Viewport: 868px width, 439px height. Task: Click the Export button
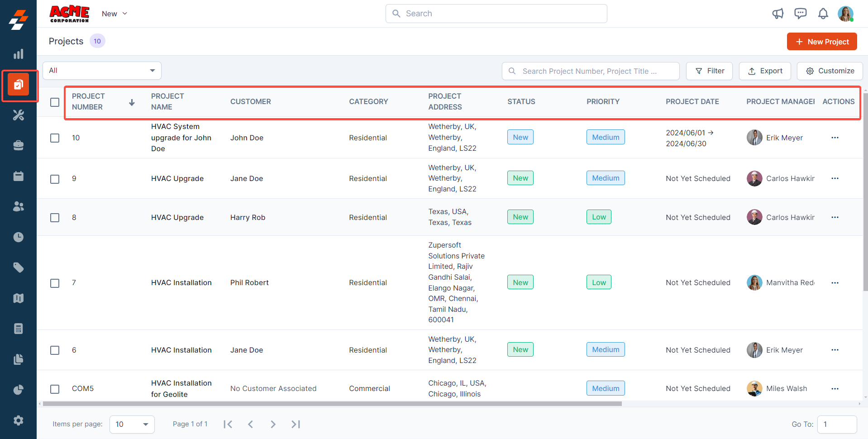(x=764, y=71)
